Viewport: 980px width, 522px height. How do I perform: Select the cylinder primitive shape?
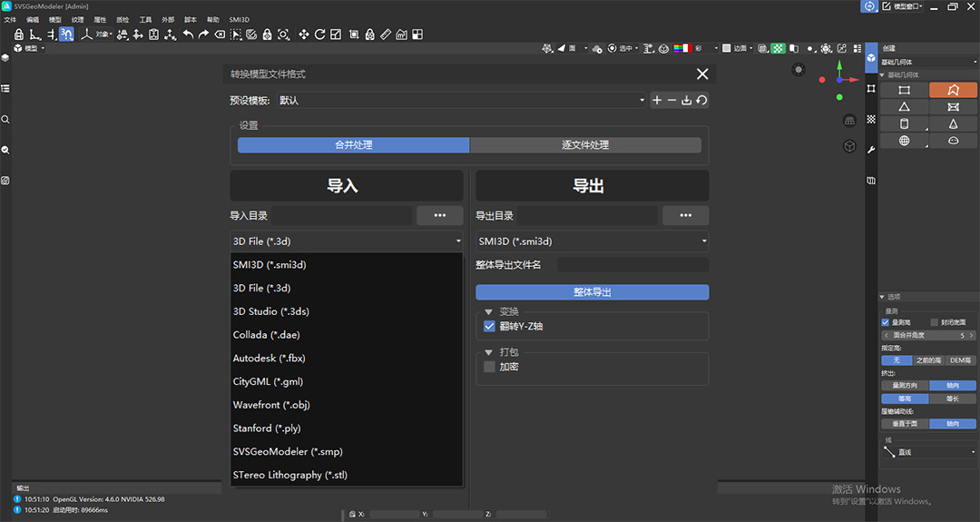[904, 123]
